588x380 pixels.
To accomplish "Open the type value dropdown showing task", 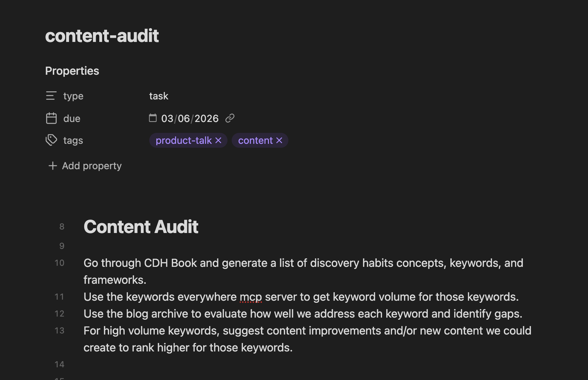I will [x=158, y=96].
